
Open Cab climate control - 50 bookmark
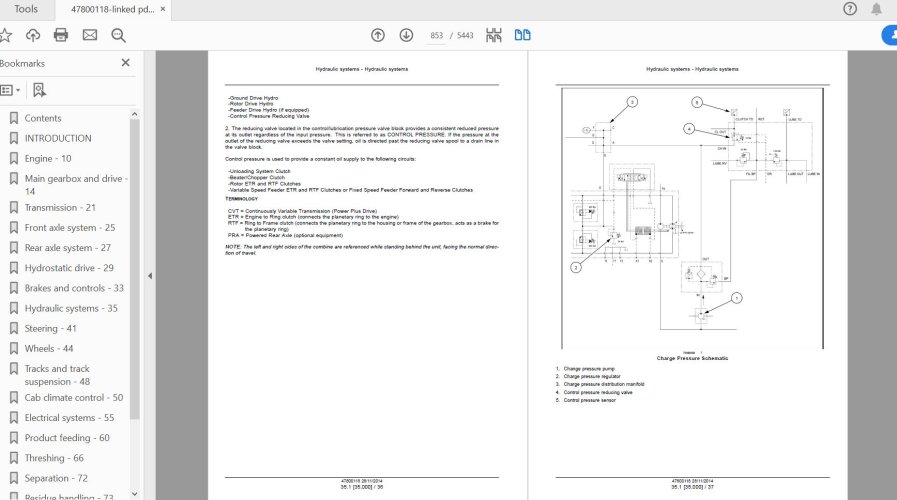pyautogui.click(x=73, y=398)
